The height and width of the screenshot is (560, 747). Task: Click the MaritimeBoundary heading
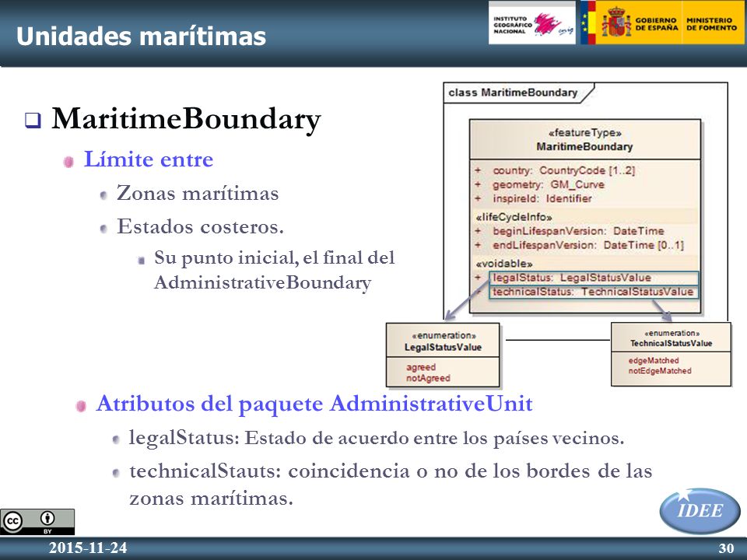[186, 118]
